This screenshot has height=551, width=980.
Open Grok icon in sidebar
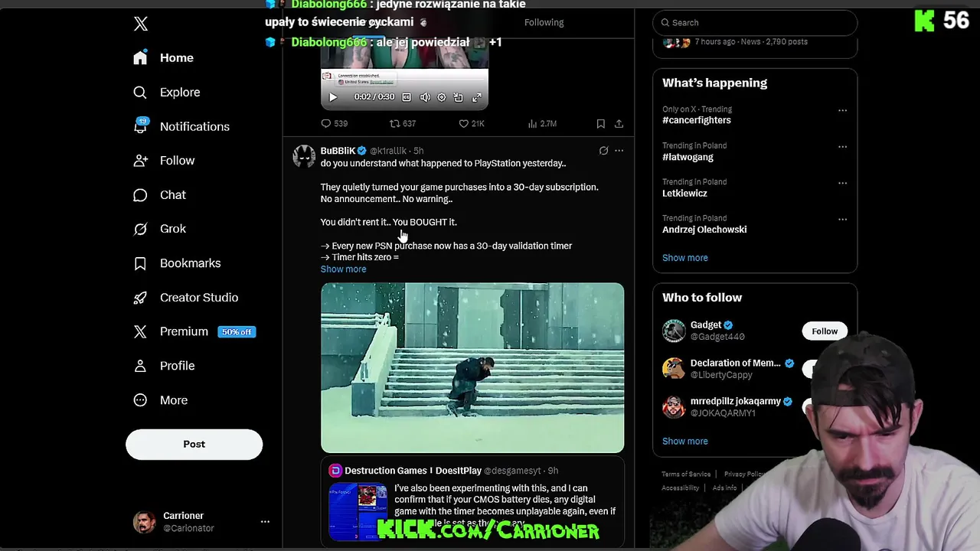(x=140, y=229)
